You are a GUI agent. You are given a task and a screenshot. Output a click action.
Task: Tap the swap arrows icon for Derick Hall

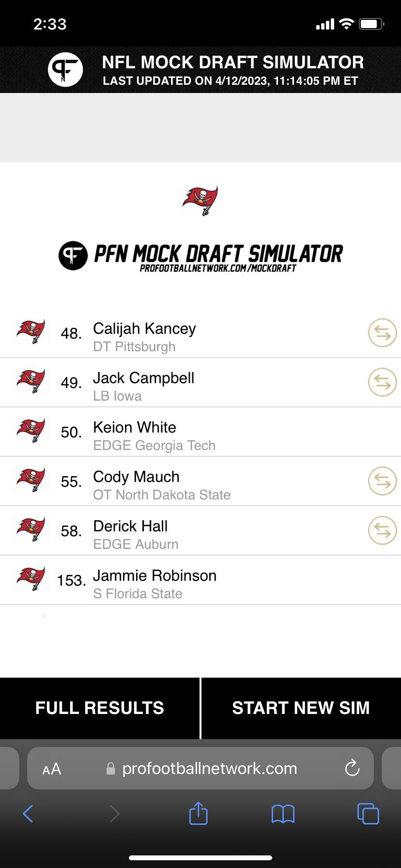pyautogui.click(x=383, y=530)
